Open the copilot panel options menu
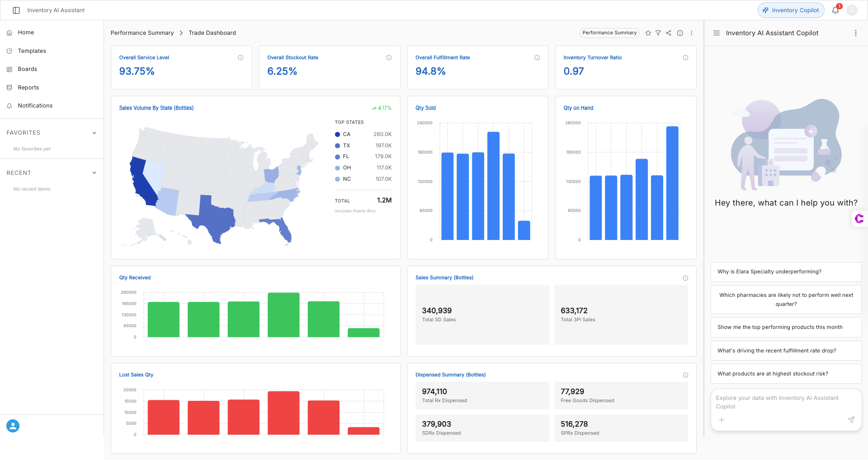The width and height of the screenshot is (868, 460). click(855, 33)
